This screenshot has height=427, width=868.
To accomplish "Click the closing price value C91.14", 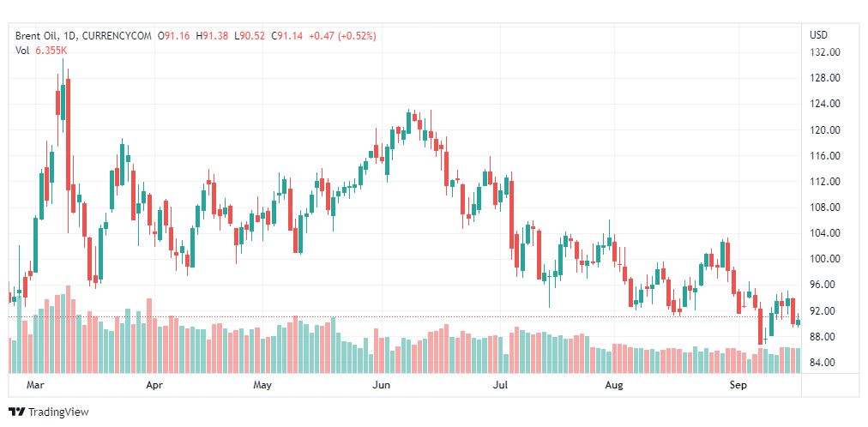I will pyautogui.click(x=289, y=35).
